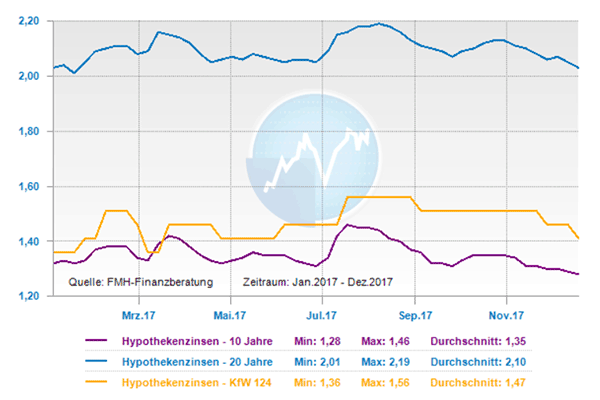Click the 'Min: 1,36' value
Viewport: 600px width, 400px height.
(x=317, y=382)
